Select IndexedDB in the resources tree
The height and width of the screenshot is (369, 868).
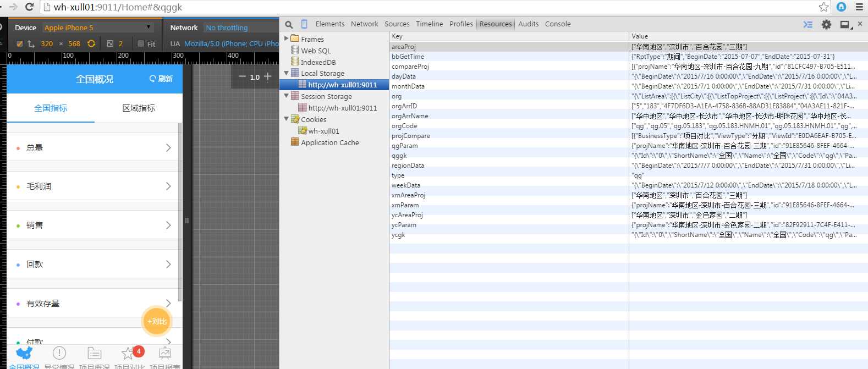coord(318,62)
